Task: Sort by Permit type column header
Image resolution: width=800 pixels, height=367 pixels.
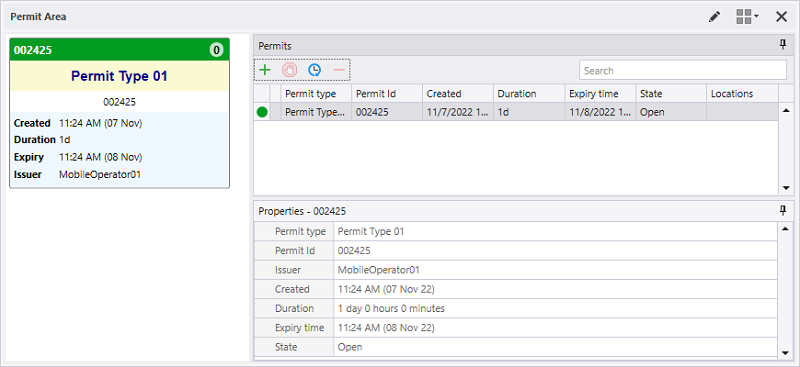Action: pos(316,94)
